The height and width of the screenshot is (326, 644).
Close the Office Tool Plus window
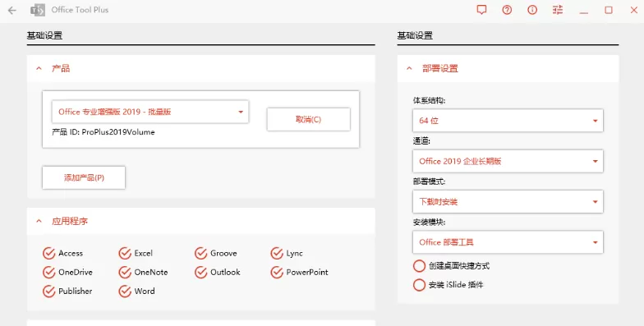pyautogui.click(x=634, y=10)
